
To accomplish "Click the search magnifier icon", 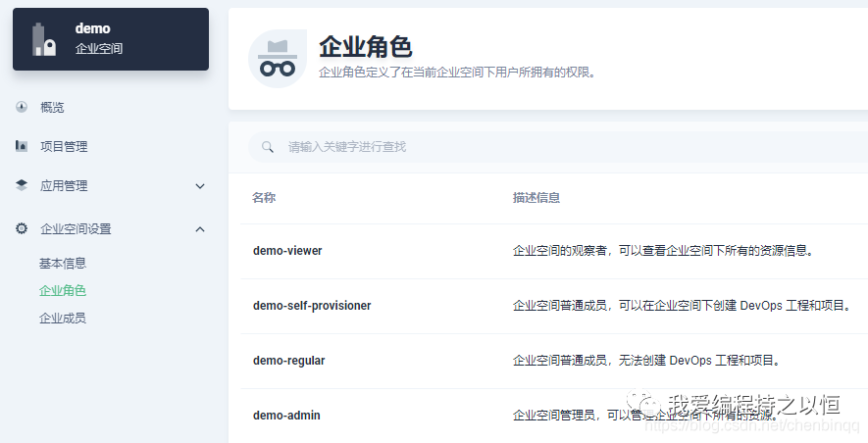I will tap(268, 147).
